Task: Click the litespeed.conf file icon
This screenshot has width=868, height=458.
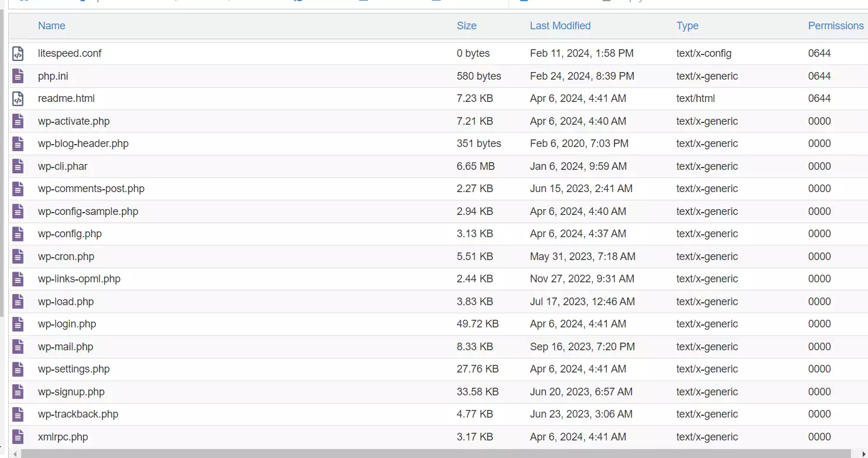Action: tap(18, 53)
